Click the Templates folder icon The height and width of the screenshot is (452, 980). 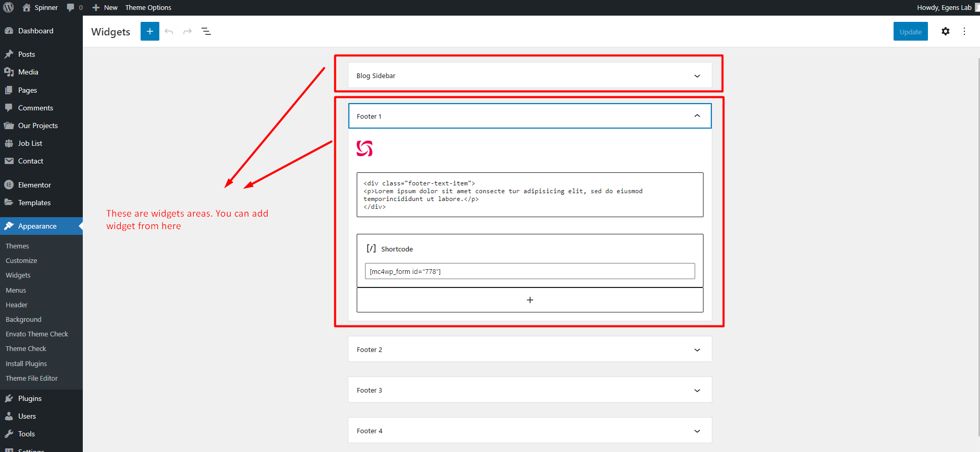[9, 203]
